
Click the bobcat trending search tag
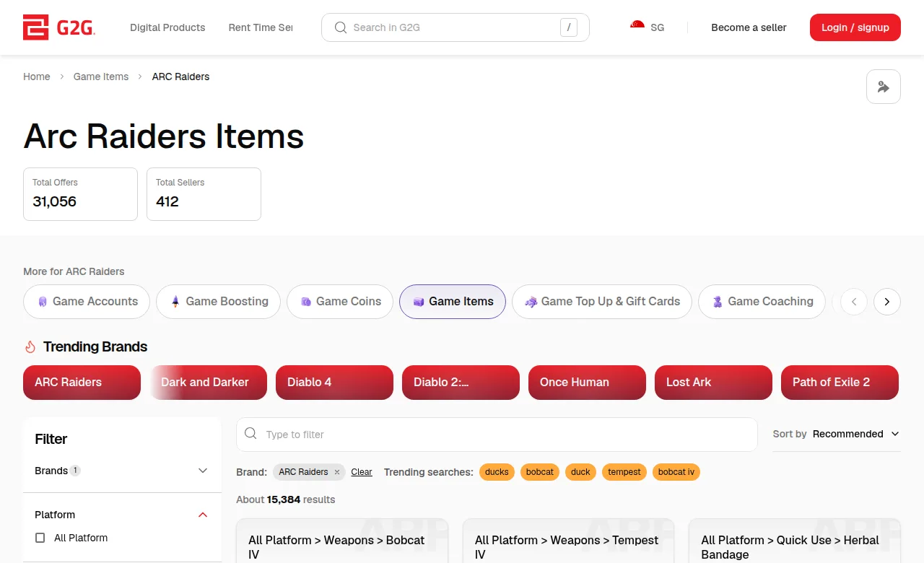pyautogui.click(x=540, y=472)
